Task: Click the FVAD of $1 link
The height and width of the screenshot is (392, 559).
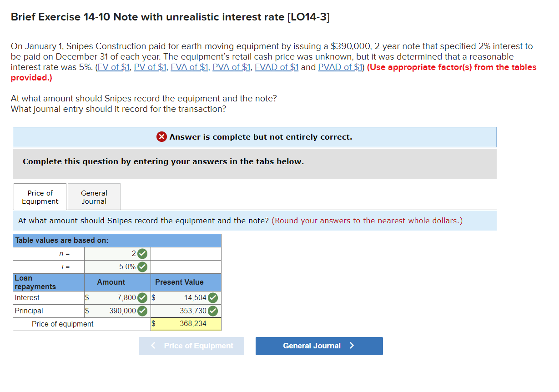Action: click(x=277, y=67)
